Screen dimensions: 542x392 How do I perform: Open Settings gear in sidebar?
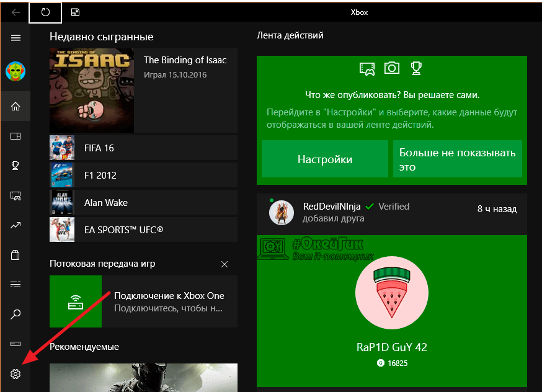click(16, 373)
